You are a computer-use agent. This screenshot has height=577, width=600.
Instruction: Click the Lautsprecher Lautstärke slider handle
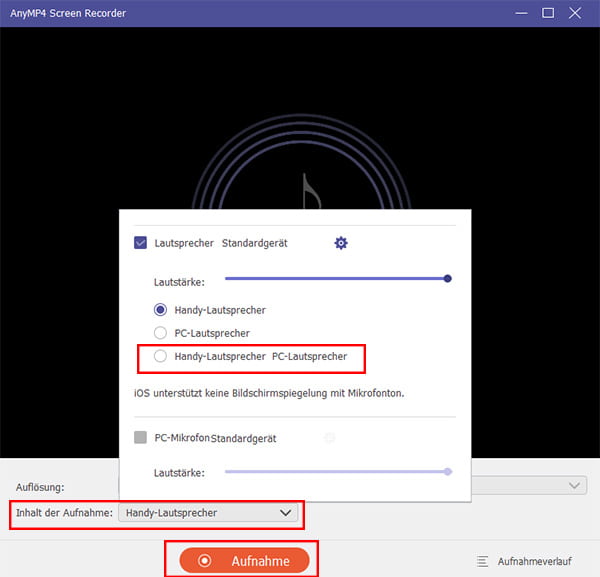tap(447, 279)
